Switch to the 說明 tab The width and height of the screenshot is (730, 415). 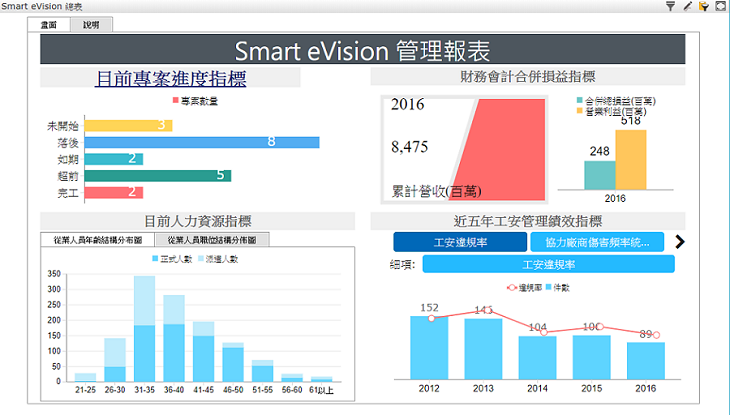pyautogui.click(x=91, y=25)
